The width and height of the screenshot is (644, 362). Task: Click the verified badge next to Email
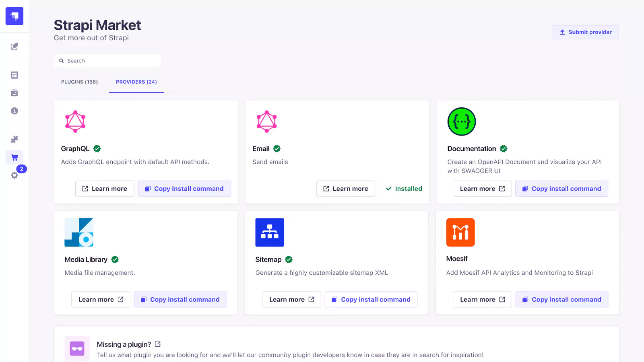tap(277, 149)
